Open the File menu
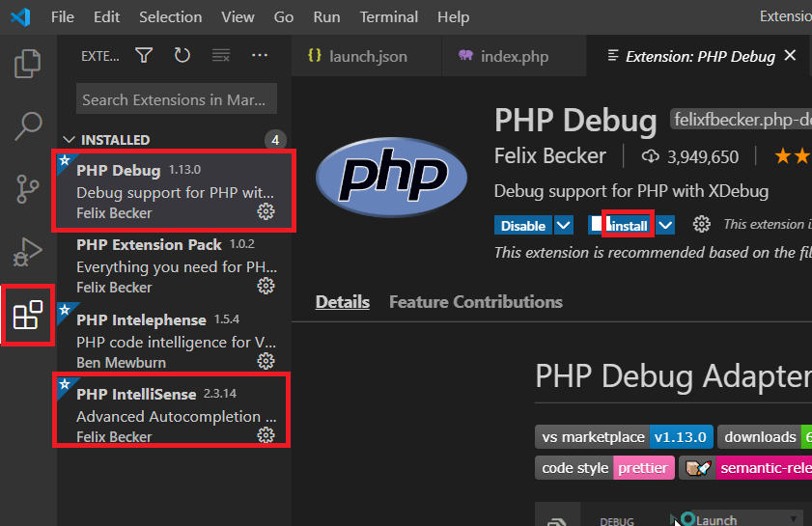Viewport: 812px width, 526px height. point(63,17)
